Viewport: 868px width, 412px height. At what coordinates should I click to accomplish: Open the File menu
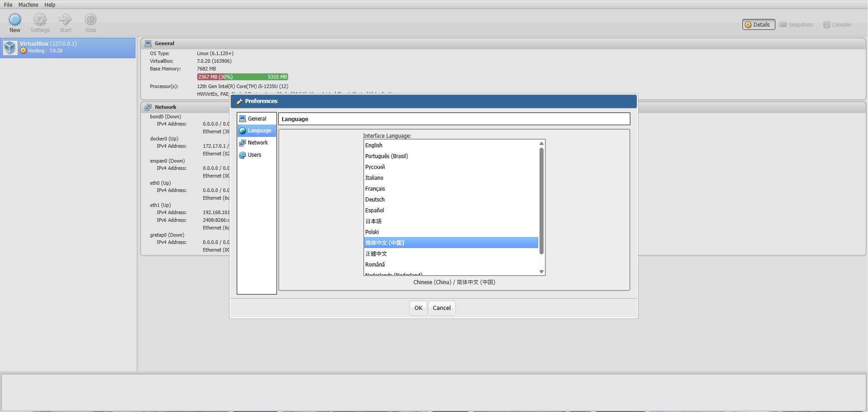(x=8, y=5)
